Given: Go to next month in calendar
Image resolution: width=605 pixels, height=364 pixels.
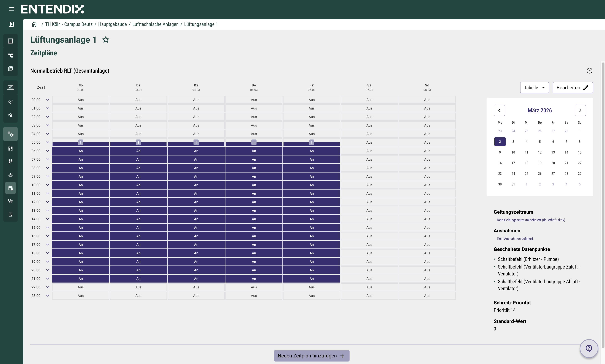Looking at the screenshot, I should click(x=580, y=110).
